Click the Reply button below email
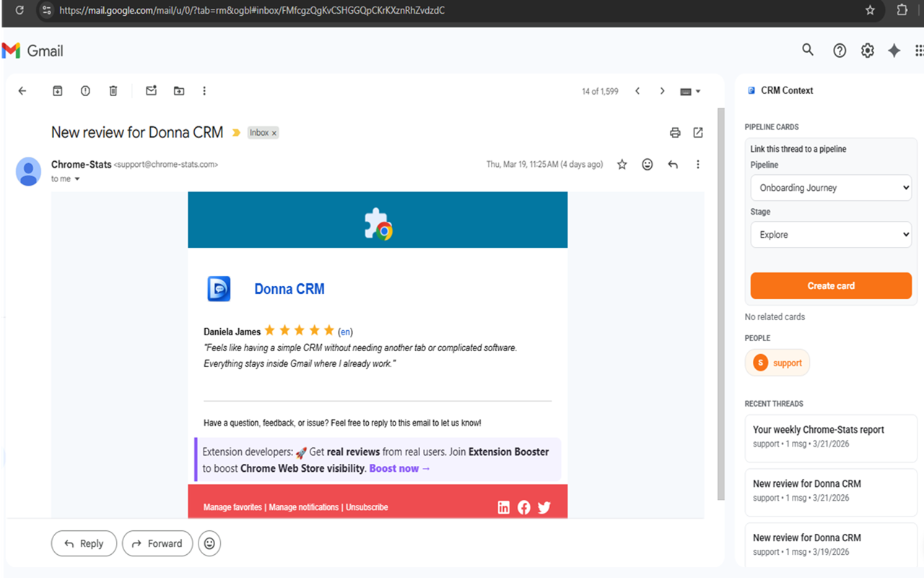Image resolution: width=924 pixels, height=578 pixels. point(84,543)
